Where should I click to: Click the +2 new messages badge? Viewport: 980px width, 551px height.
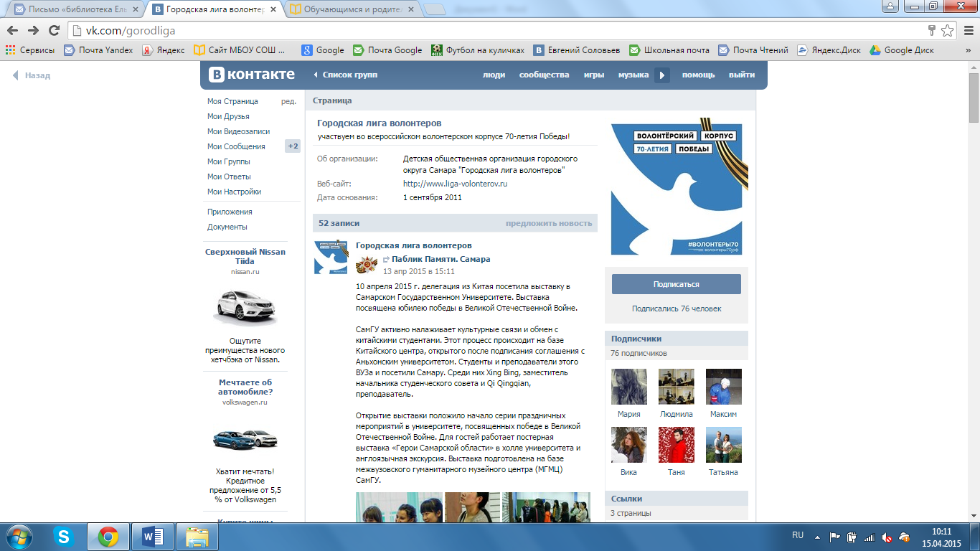coord(293,146)
